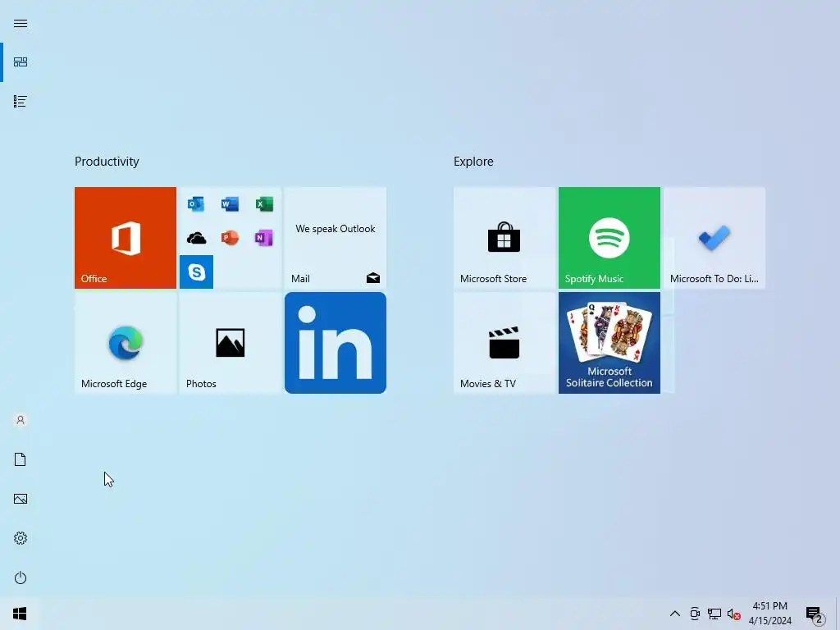The width and height of the screenshot is (840, 630).
Task: Launch Outlook from the Office apps folder tile
Action: (196, 204)
